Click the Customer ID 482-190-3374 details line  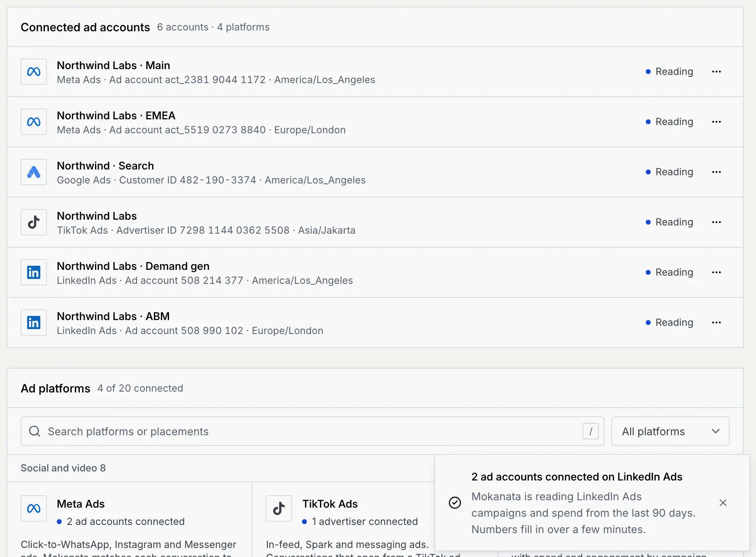pyautogui.click(x=211, y=180)
